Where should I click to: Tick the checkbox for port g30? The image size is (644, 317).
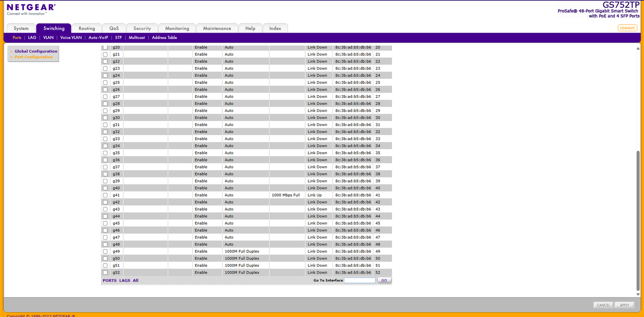[x=105, y=118]
